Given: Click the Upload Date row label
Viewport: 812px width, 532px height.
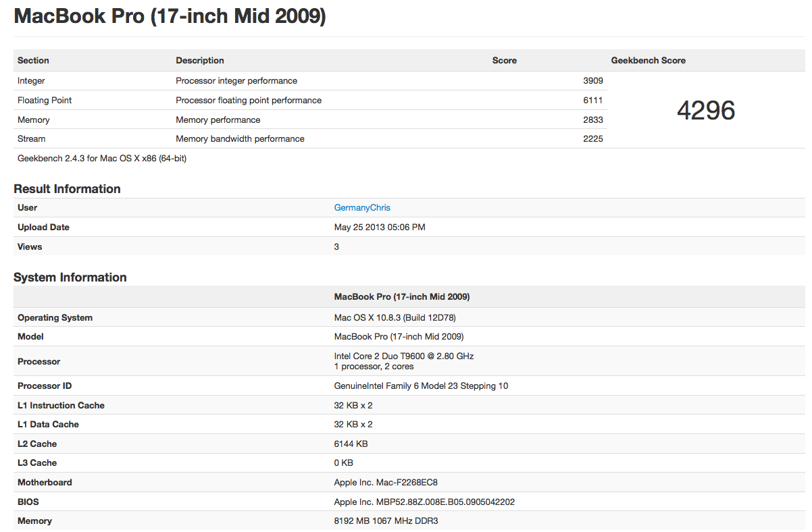Looking at the screenshot, I should coord(43,228).
